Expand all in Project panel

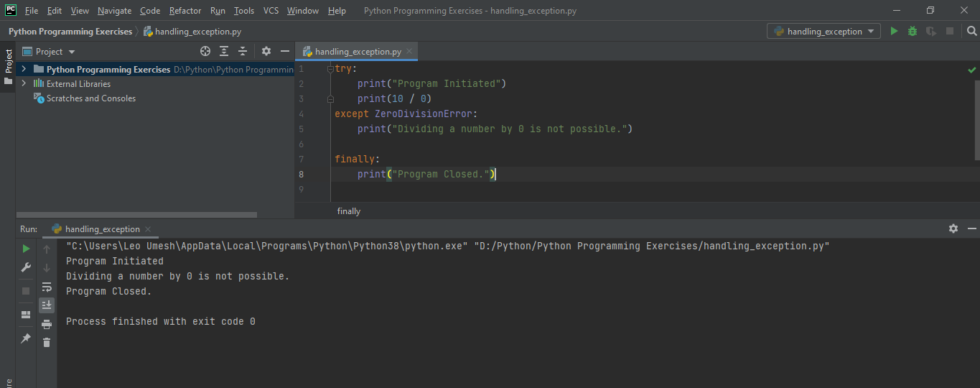point(224,51)
